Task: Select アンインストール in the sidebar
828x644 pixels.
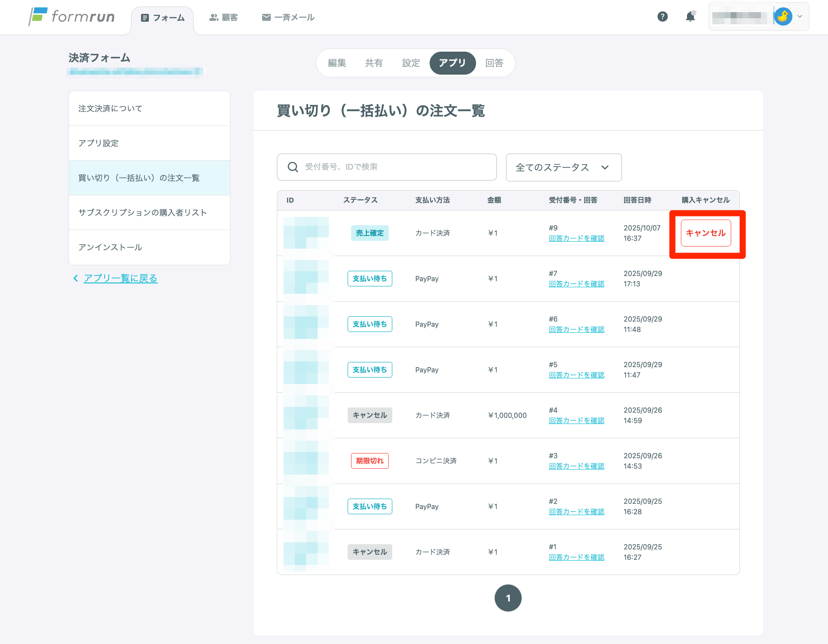Action: coord(110,247)
